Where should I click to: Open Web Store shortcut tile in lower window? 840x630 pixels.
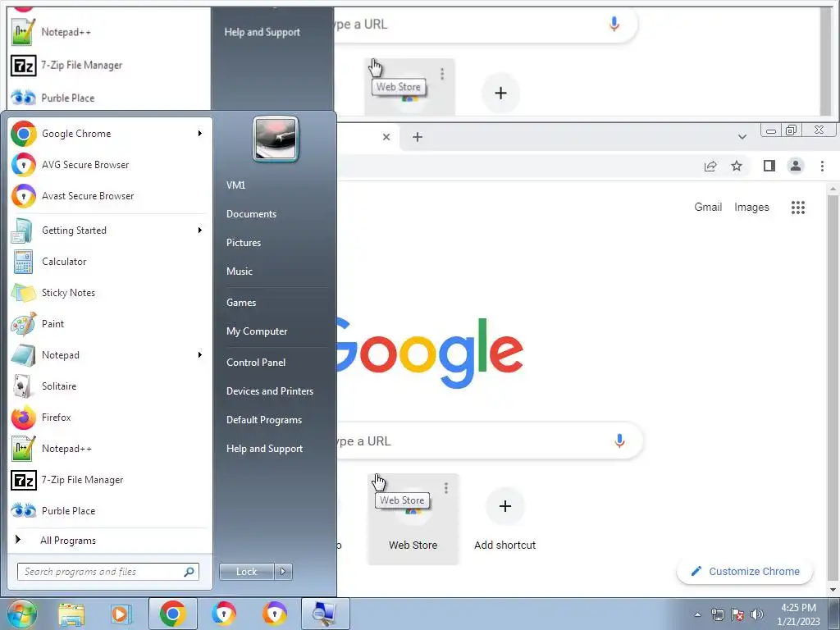click(x=413, y=519)
